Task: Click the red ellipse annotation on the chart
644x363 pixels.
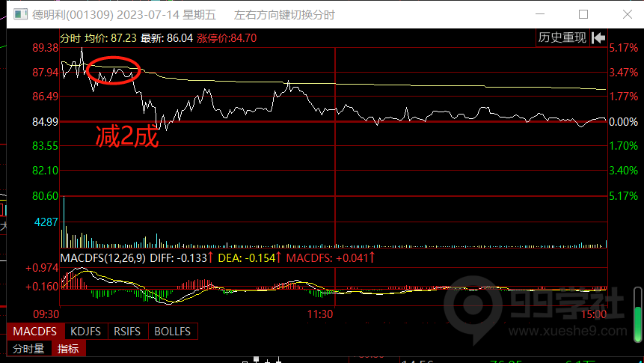Action: (114, 71)
